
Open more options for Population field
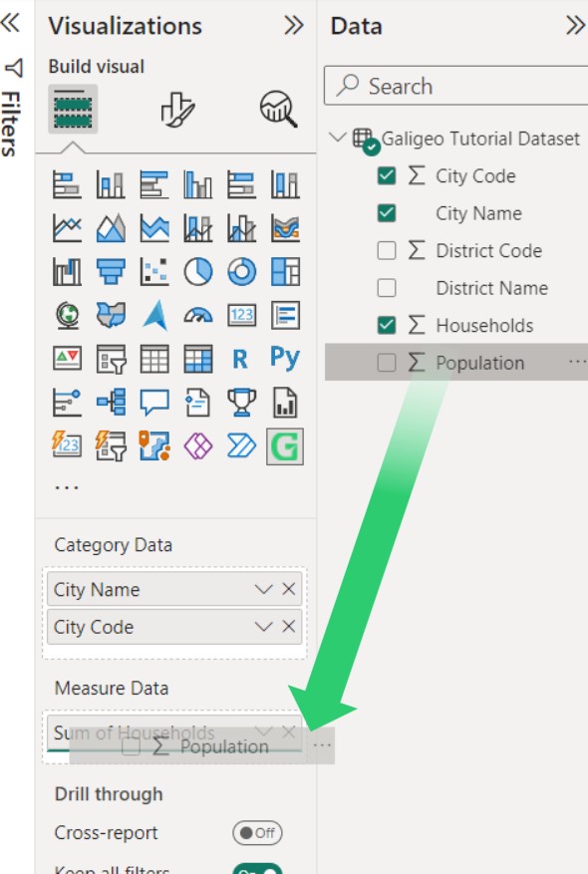[577, 362]
